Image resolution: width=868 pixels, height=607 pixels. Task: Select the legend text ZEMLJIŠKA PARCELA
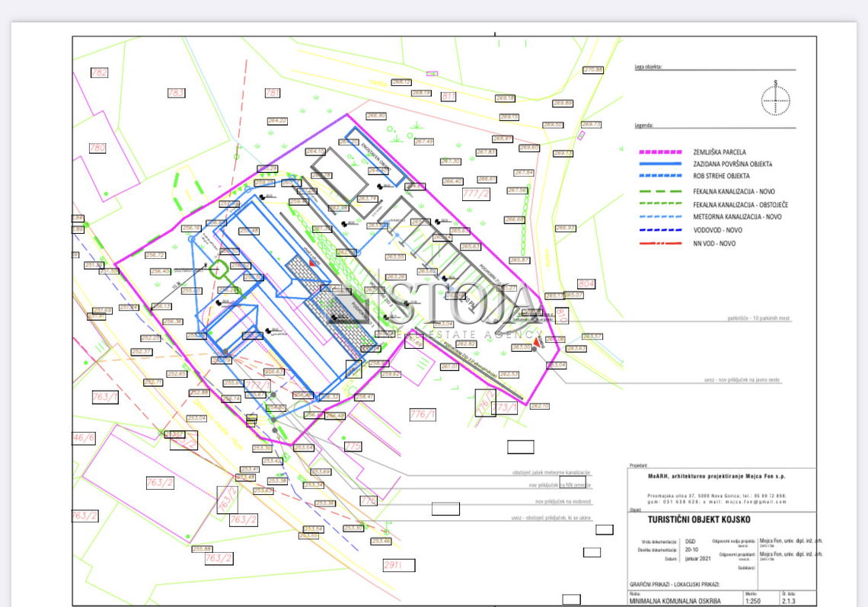point(719,152)
